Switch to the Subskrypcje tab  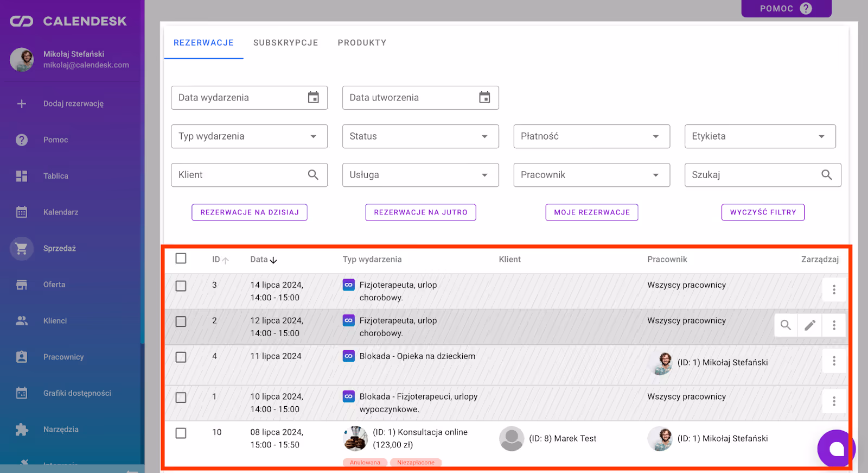(x=285, y=43)
